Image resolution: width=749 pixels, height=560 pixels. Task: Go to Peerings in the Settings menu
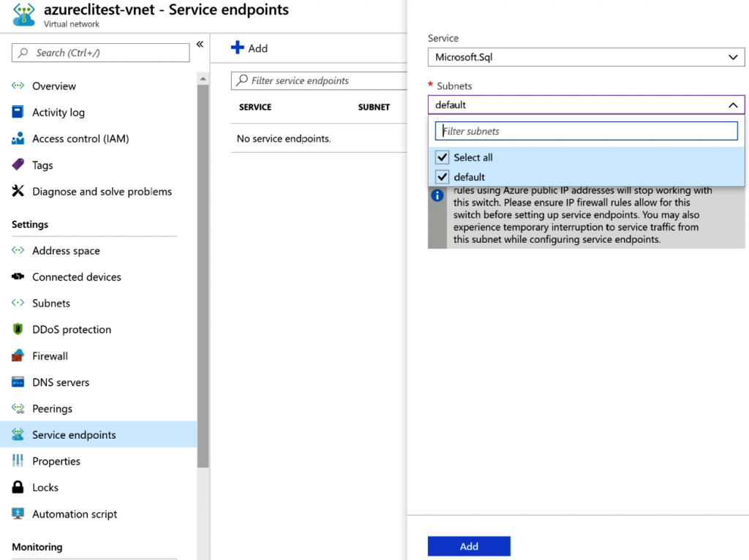pyautogui.click(x=52, y=409)
